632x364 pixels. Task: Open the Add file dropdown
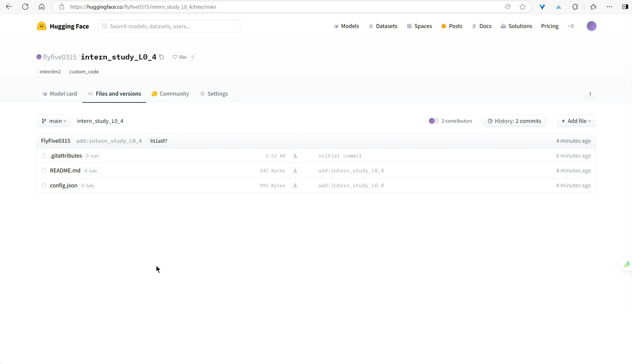point(576,121)
